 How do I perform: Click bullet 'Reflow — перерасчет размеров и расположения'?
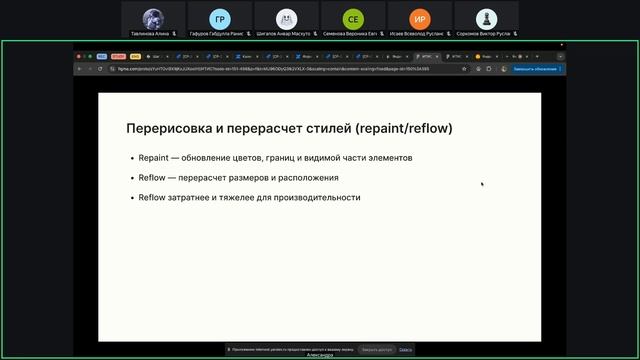(x=238, y=178)
